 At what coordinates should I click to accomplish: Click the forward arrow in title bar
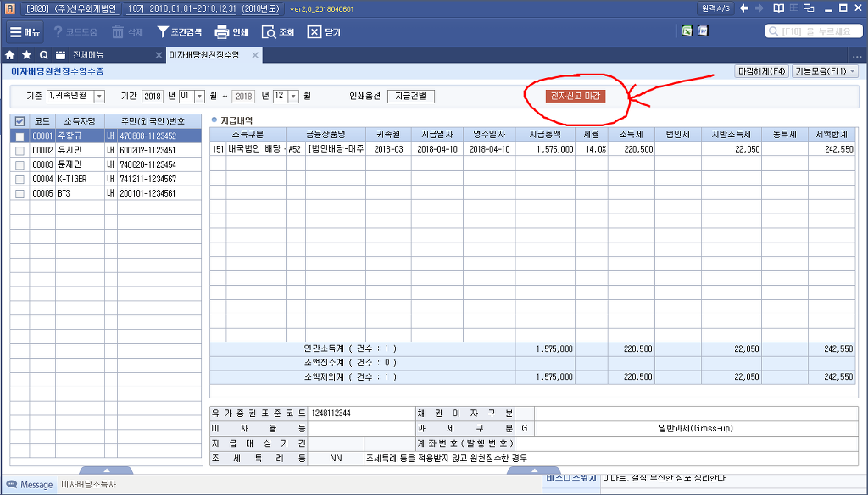pyautogui.click(x=759, y=8)
